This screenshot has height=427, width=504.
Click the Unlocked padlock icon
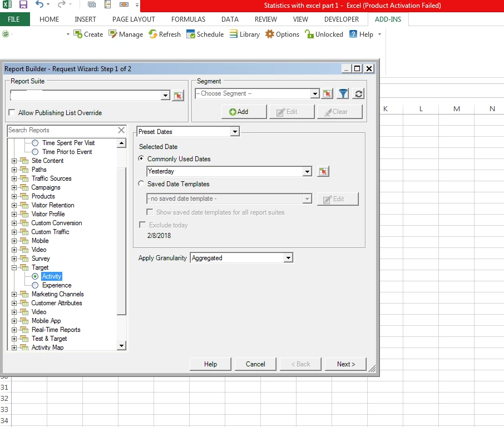[x=309, y=34]
